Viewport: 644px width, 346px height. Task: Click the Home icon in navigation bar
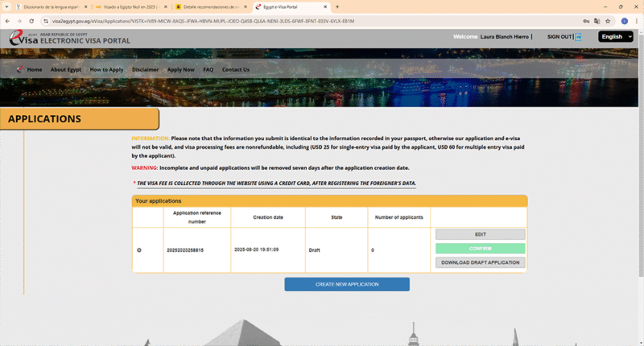point(20,70)
